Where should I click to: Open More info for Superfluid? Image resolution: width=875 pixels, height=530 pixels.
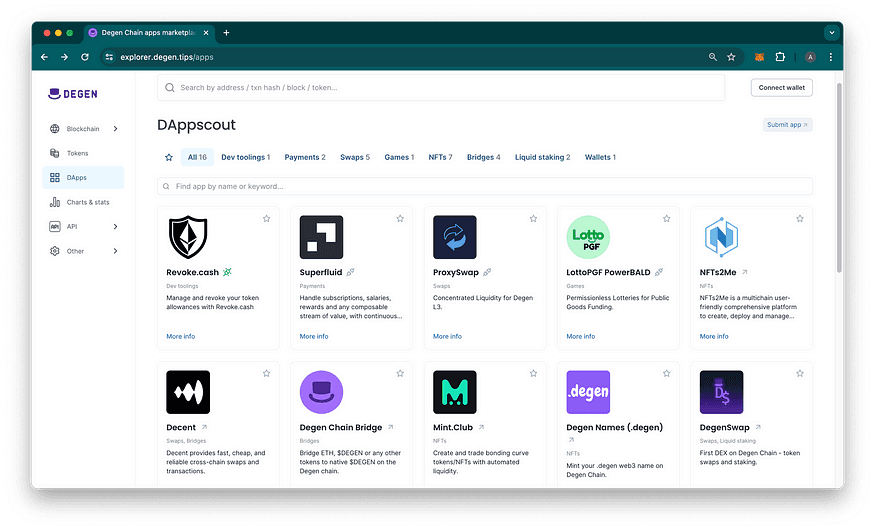314,336
